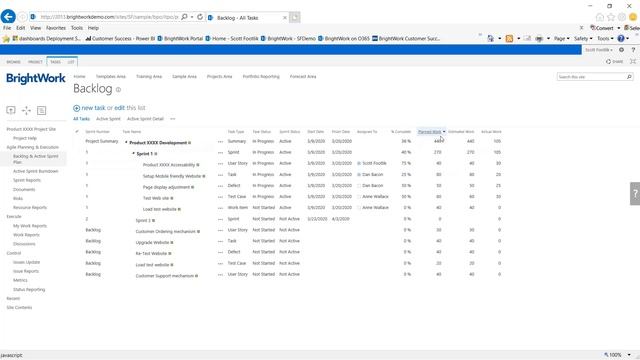
Task: Click the edit this list link
Action: point(119,108)
